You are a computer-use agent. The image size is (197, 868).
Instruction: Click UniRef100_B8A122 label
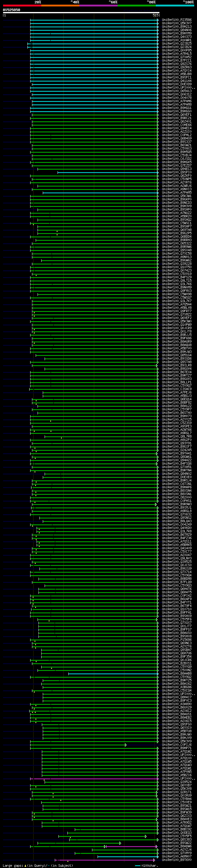click(177, 406)
